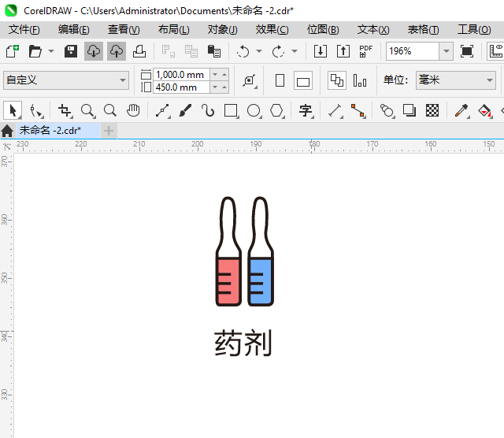Redo the last action

point(278,51)
